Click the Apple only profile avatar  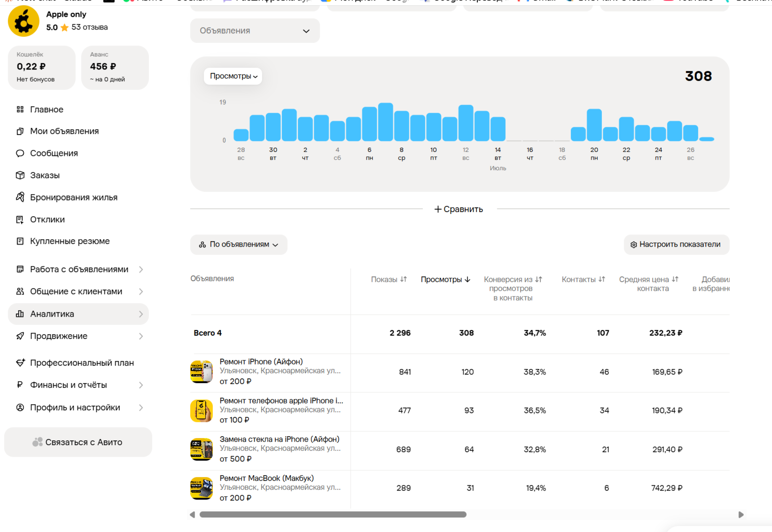23,21
